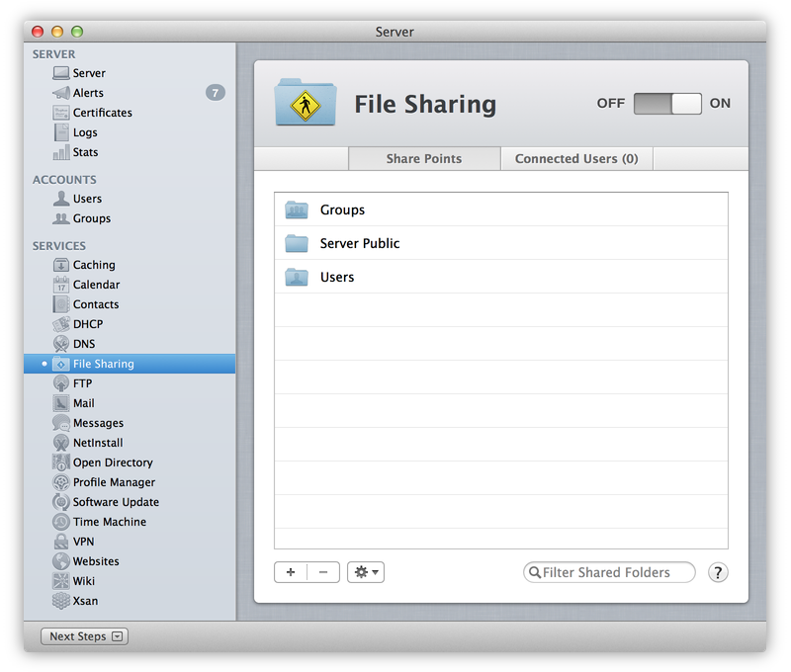The height and width of the screenshot is (672, 791).
Task: Remove share point with minus button
Action: (x=323, y=572)
